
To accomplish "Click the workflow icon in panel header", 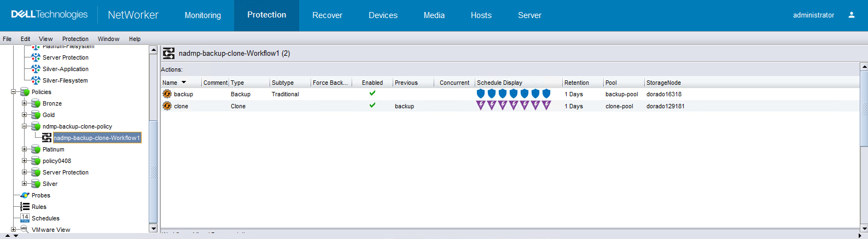I will (x=169, y=53).
